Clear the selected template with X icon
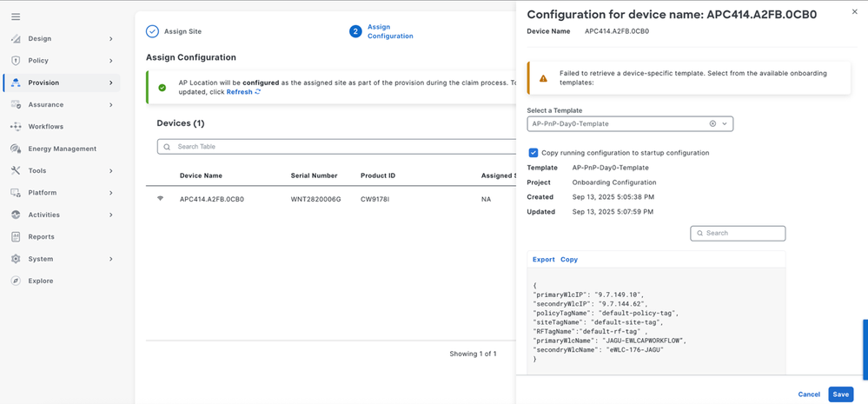The width and height of the screenshot is (868, 404). [x=713, y=124]
